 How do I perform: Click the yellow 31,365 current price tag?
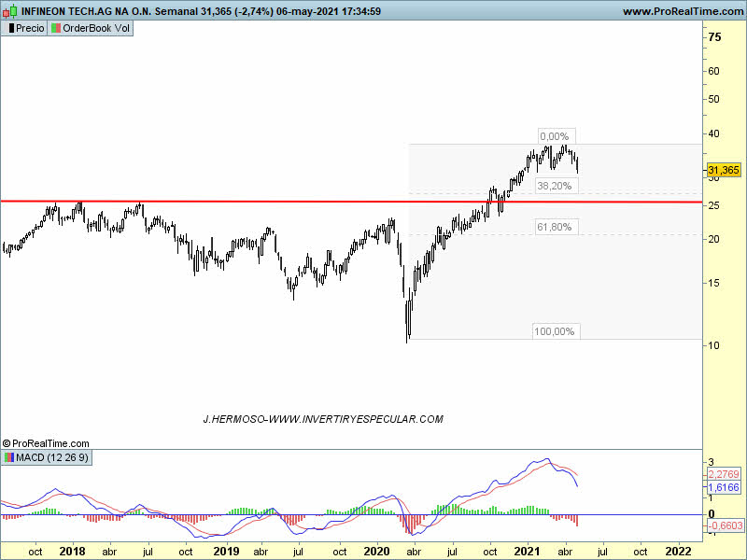tap(724, 170)
